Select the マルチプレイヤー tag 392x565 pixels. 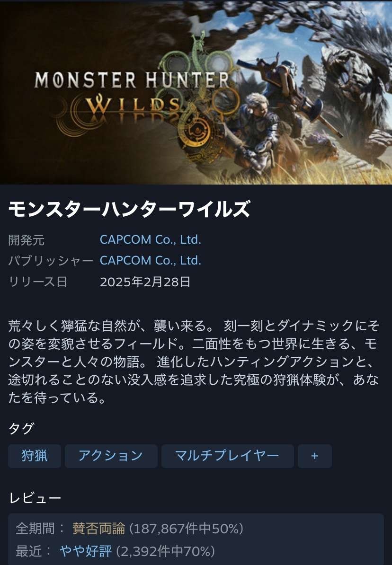coord(227,456)
